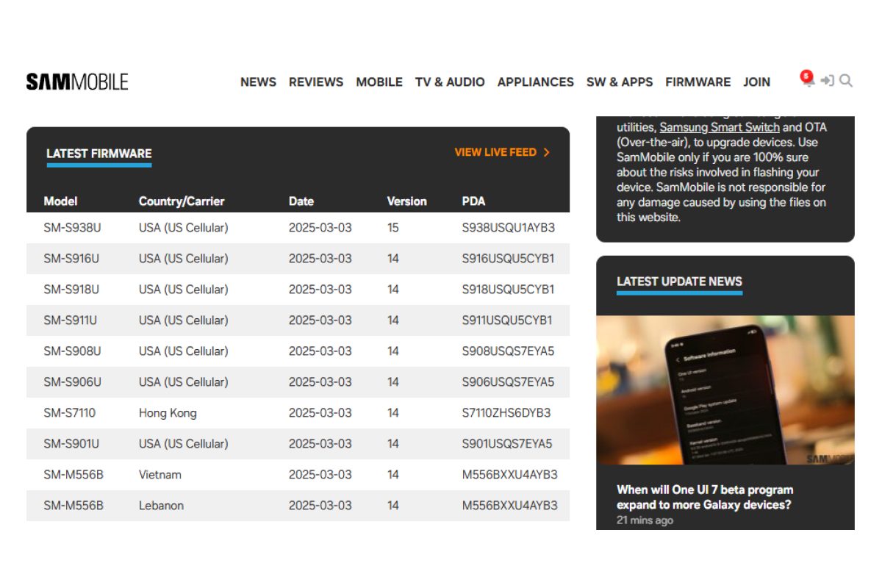Go to the Mobile section
882x588 pixels.
379,82
